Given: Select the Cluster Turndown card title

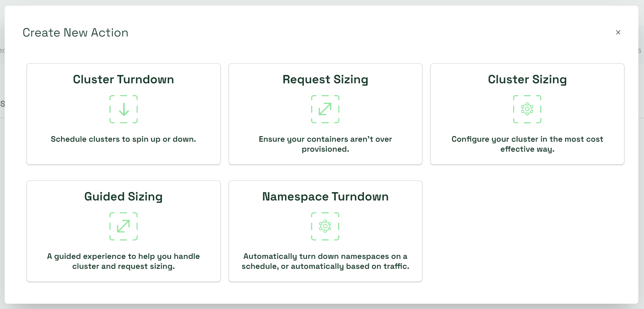Looking at the screenshot, I should click(x=124, y=79).
